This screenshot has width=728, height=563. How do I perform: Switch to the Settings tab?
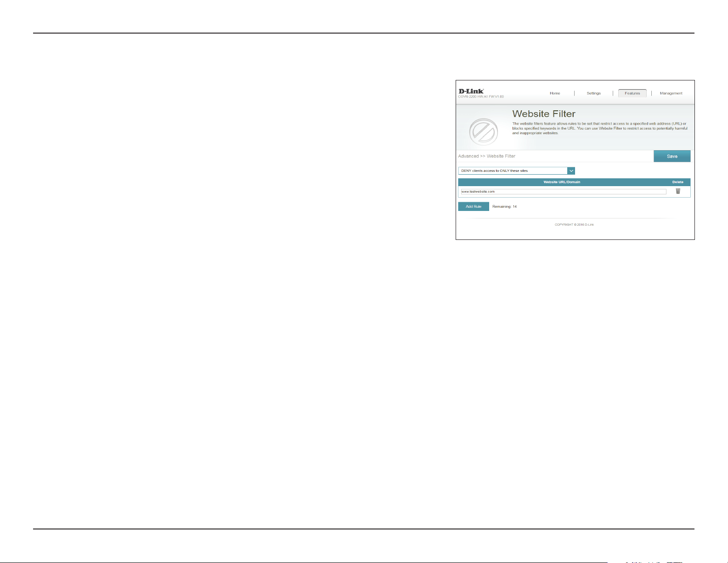click(593, 93)
